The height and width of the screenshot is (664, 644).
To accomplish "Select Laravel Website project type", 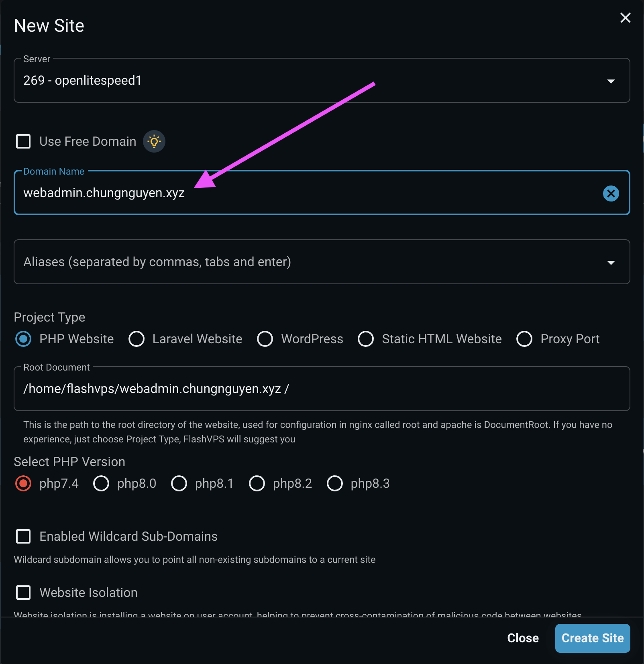I will point(137,339).
